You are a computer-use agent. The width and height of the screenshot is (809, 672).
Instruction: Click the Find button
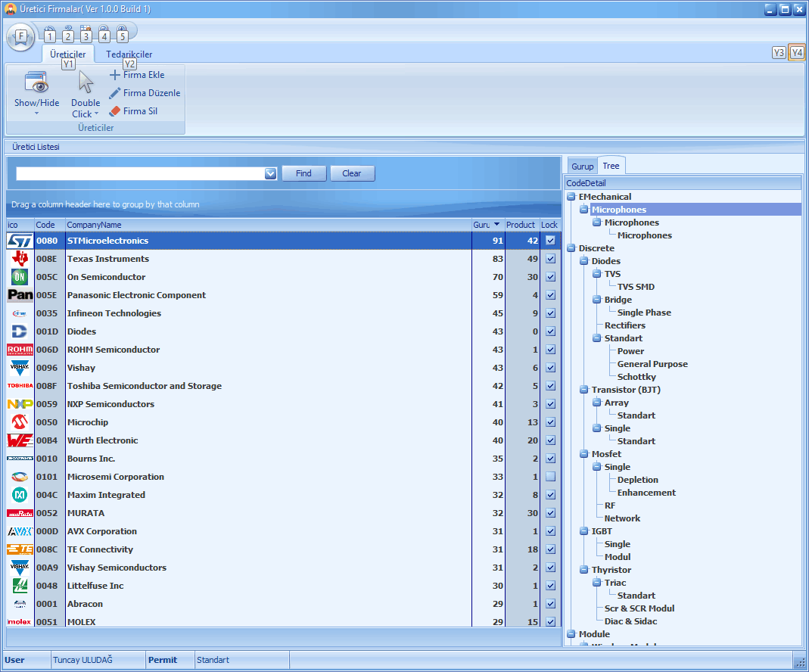(304, 173)
